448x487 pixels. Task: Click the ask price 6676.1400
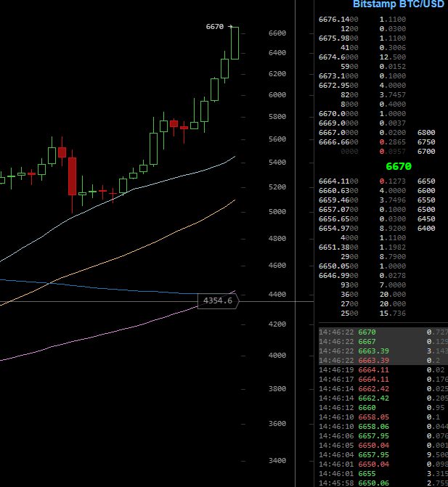(338, 20)
